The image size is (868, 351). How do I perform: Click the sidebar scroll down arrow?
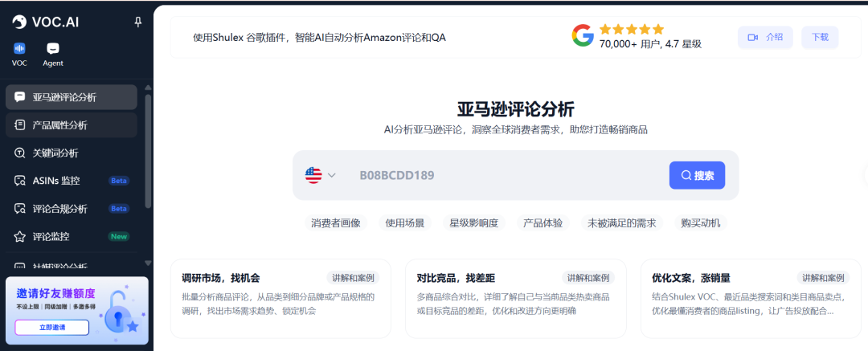pyautogui.click(x=148, y=263)
